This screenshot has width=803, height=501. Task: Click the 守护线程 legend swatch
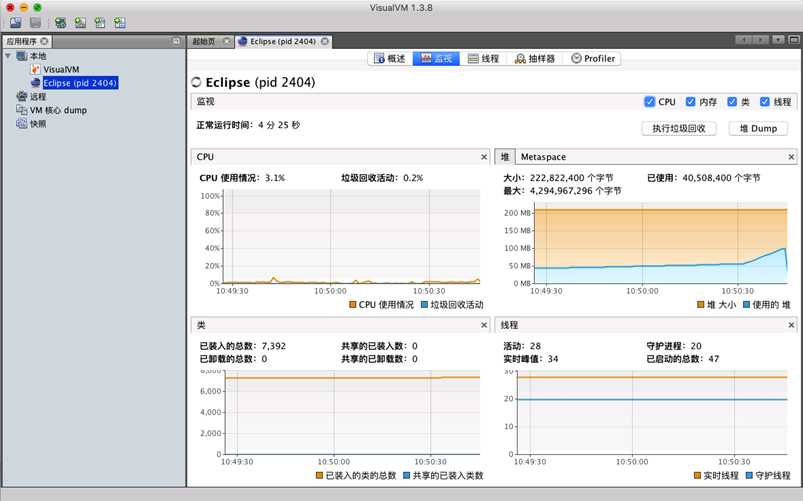[749, 475]
